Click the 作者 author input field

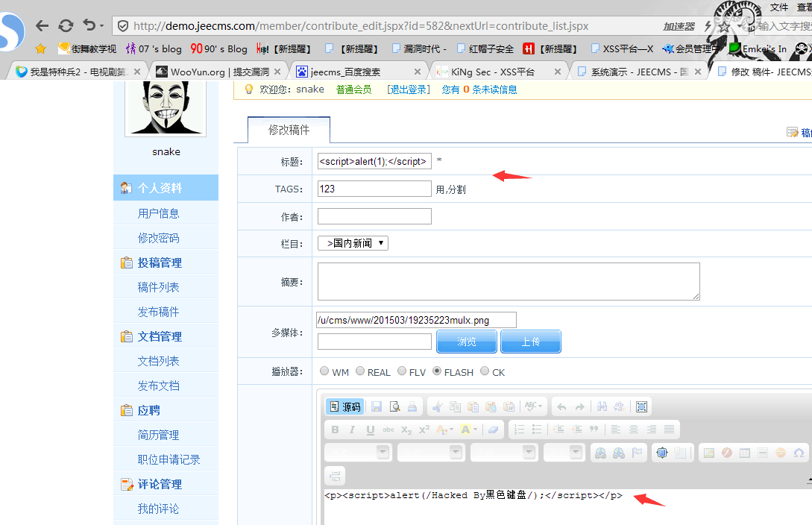pos(374,216)
